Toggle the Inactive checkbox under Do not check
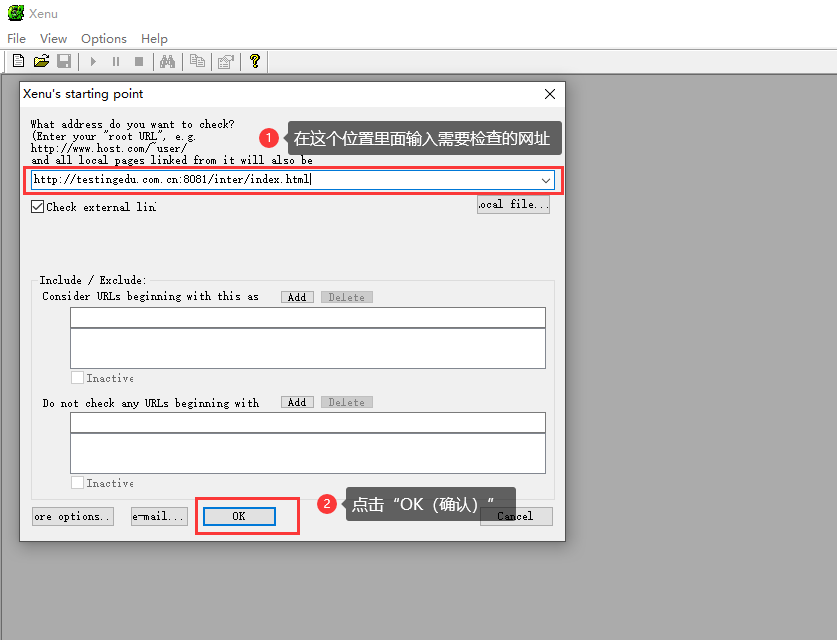Image resolution: width=837 pixels, height=640 pixels. pos(77,483)
